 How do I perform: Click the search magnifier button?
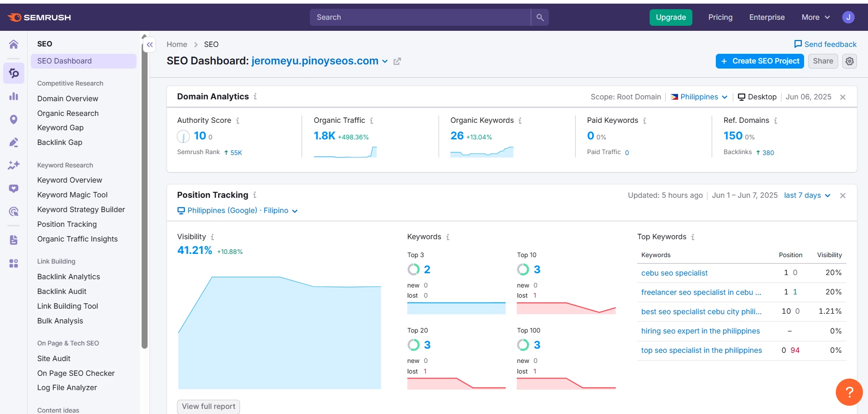[x=540, y=17]
